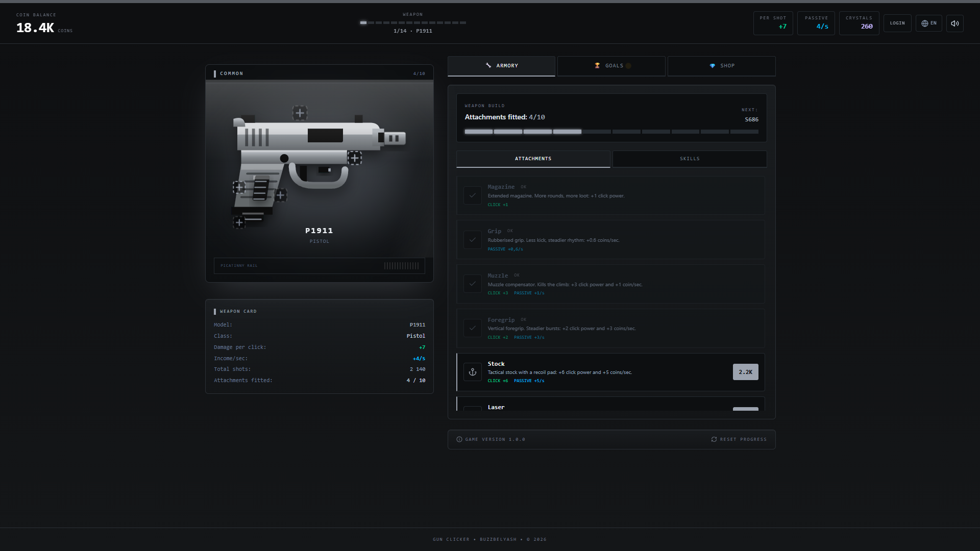Click the Armory tab icon
980x551 pixels.
488,65
